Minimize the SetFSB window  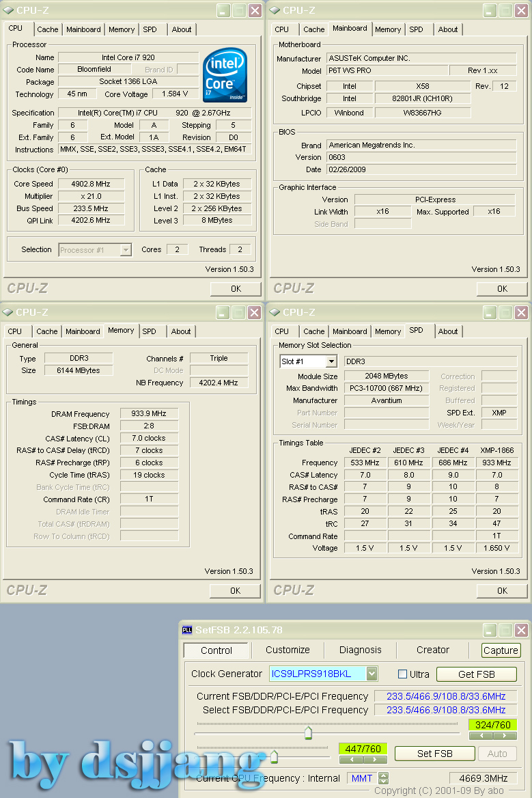point(489,631)
